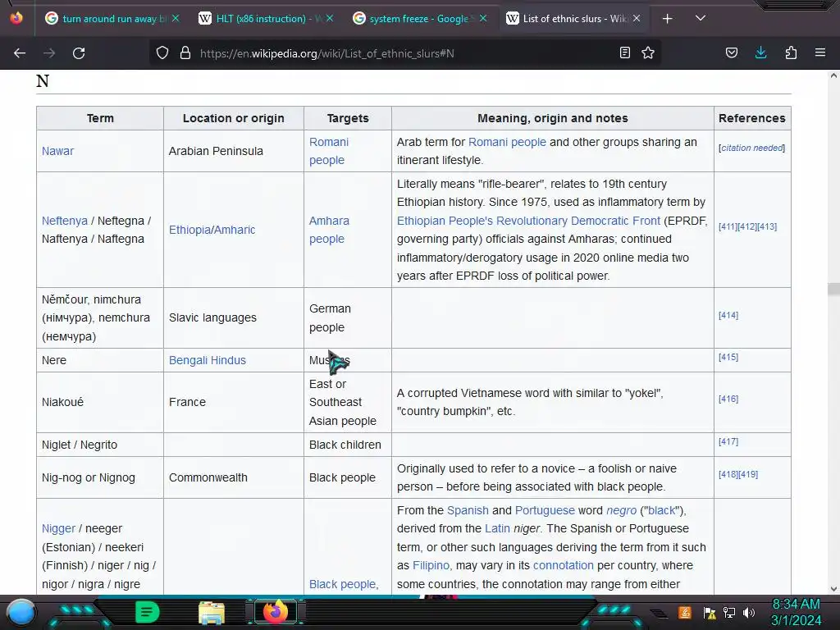This screenshot has width=840, height=630.
Task: Open the connotation link
Action: pyautogui.click(x=563, y=565)
